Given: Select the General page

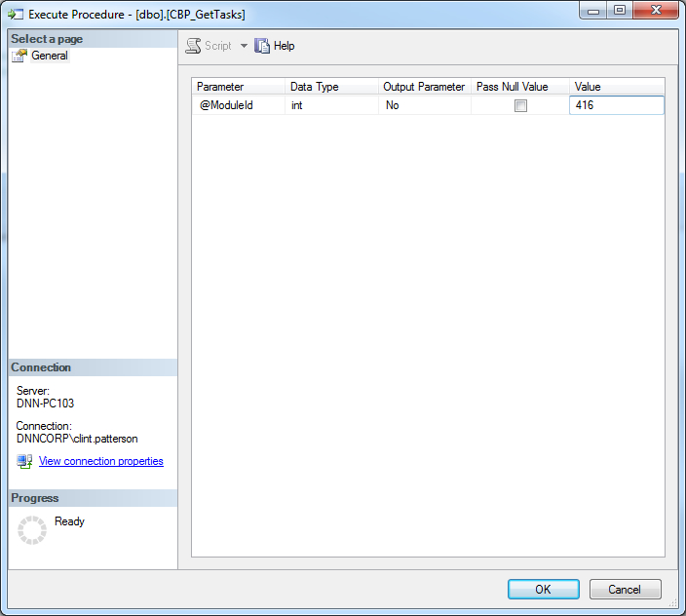Looking at the screenshot, I should pos(50,56).
